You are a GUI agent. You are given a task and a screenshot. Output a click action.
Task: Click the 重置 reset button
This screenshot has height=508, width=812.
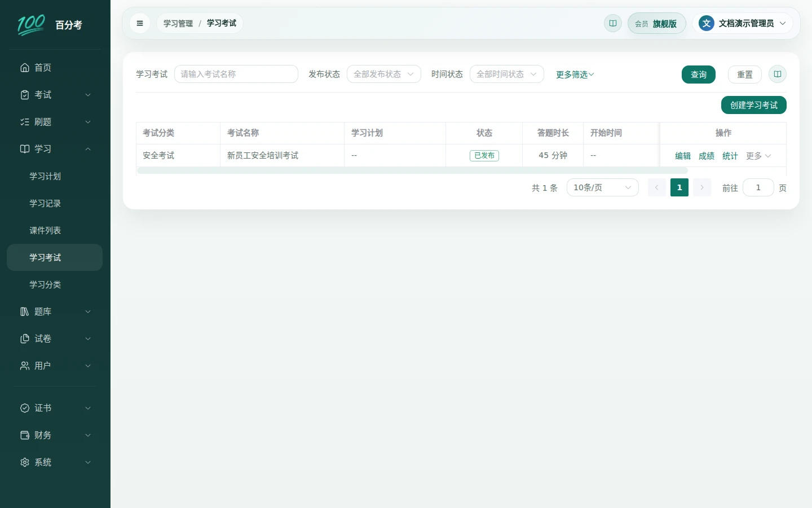[x=745, y=75]
